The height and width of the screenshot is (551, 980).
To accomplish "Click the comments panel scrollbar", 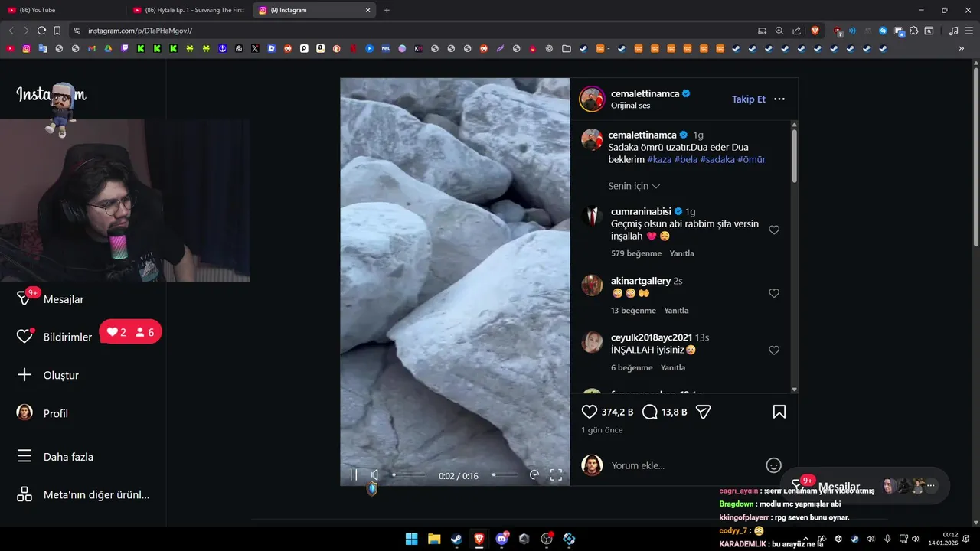I will [x=794, y=156].
